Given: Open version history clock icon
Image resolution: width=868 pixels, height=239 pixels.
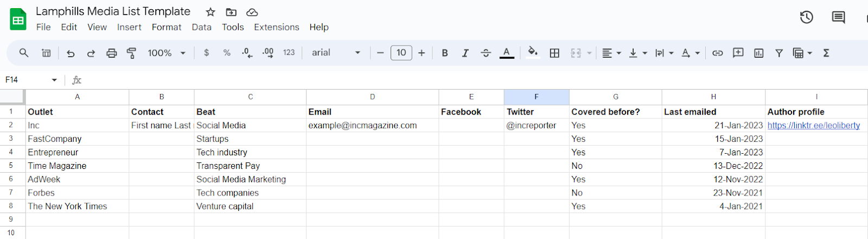Looking at the screenshot, I should (807, 17).
